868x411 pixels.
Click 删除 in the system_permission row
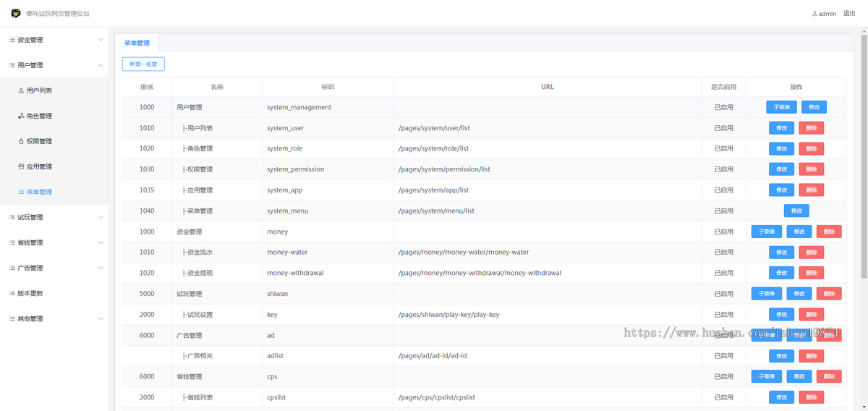[x=811, y=169]
